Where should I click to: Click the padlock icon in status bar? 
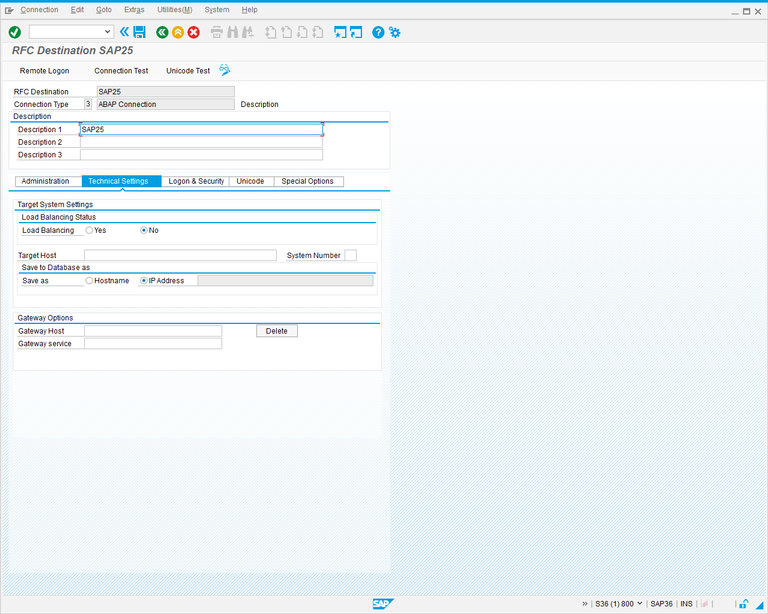tap(743, 604)
